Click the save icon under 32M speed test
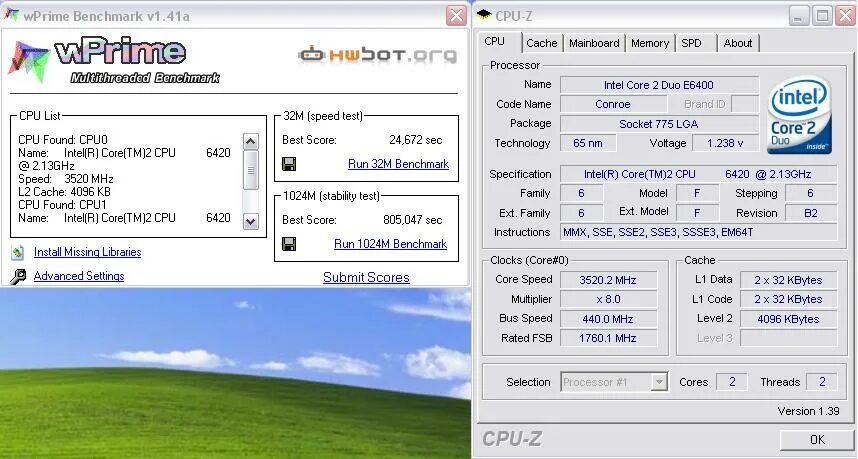Image resolution: width=858 pixels, height=459 pixels. point(289,164)
